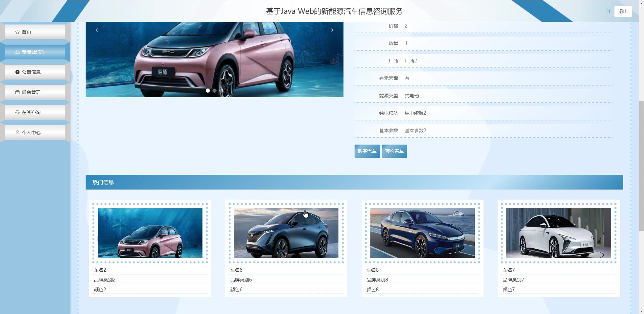Click the 车名6 title text
The height and width of the screenshot is (314, 644).
[236, 270]
